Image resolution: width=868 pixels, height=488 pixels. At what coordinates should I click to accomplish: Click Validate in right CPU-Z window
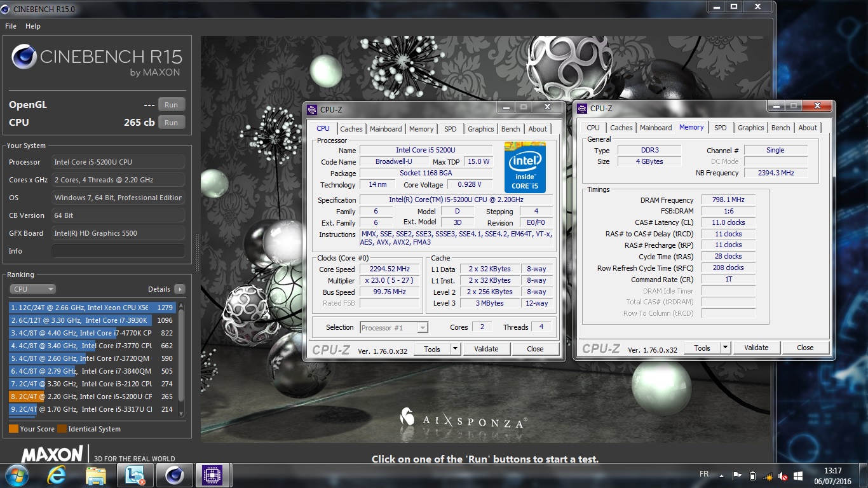pyautogui.click(x=757, y=348)
